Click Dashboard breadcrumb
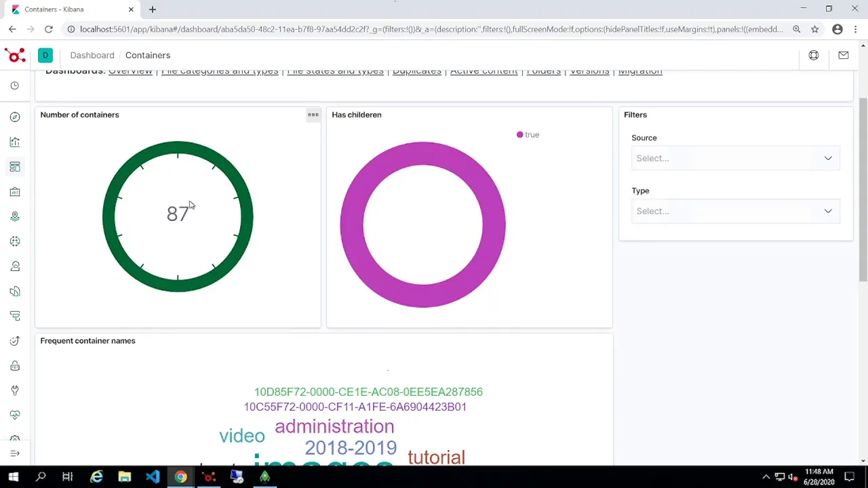 [x=92, y=56]
